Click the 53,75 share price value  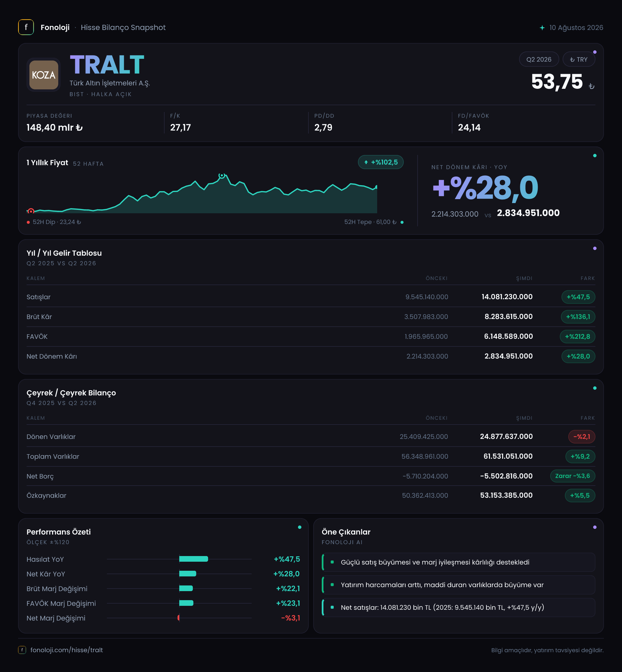[x=557, y=82]
